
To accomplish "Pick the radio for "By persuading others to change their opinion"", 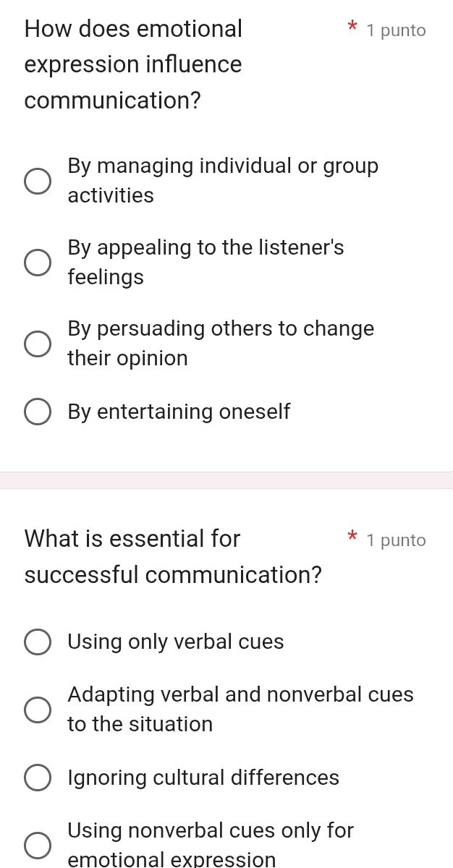I will [x=38, y=344].
